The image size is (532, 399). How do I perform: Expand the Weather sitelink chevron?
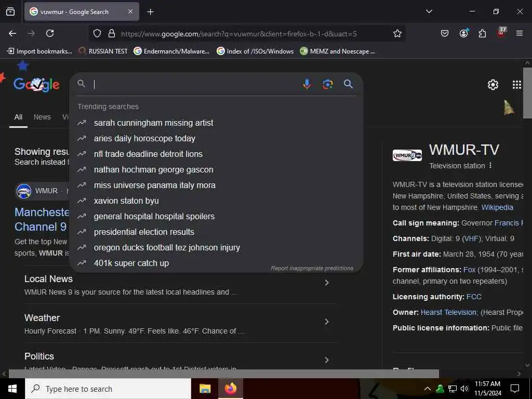click(x=326, y=321)
